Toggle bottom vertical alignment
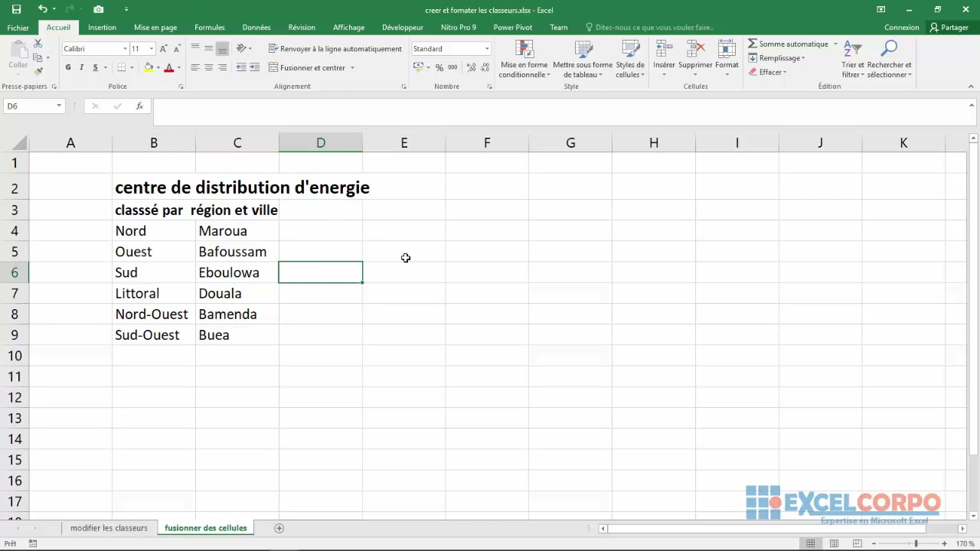Viewport: 980px width, 551px height. pyautogui.click(x=222, y=48)
